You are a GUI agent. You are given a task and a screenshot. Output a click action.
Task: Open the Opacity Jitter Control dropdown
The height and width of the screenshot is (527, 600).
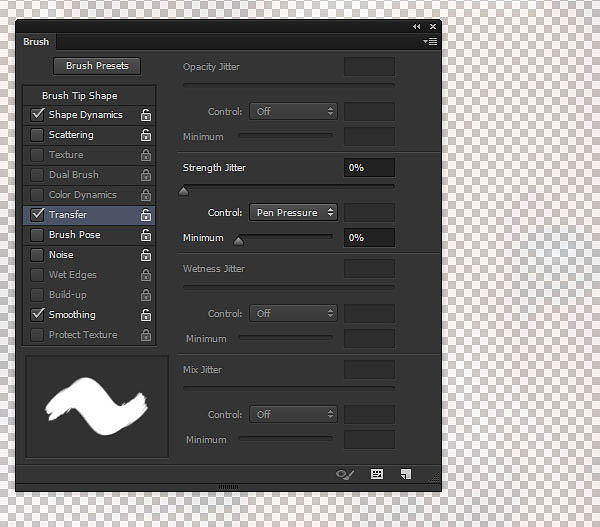(293, 111)
